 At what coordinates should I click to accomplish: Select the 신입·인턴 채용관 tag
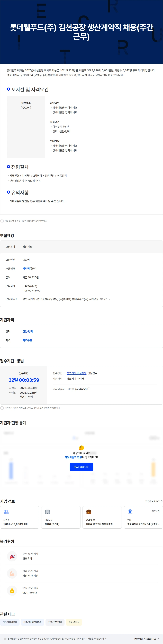click(10, 622)
